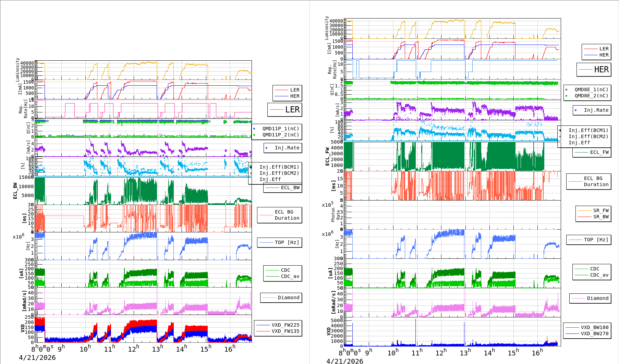Click the 12h tick on left time axis
619x364 pixels.
pos(133,349)
